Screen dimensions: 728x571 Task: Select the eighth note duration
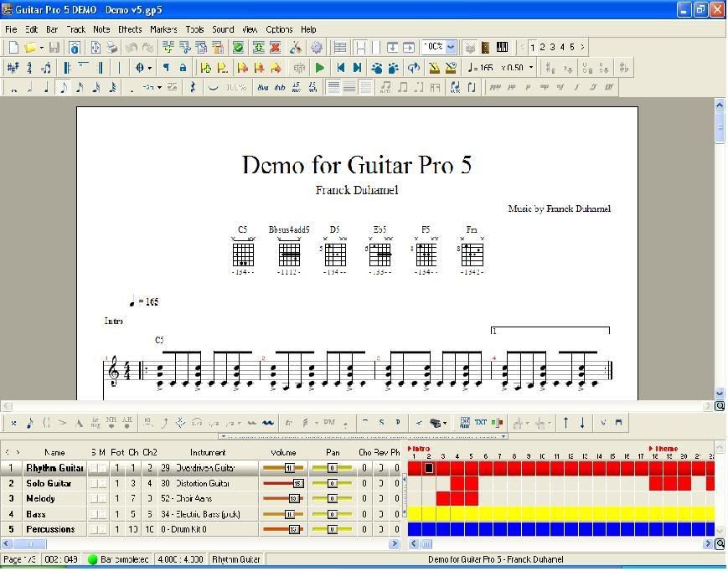pos(63,87)
